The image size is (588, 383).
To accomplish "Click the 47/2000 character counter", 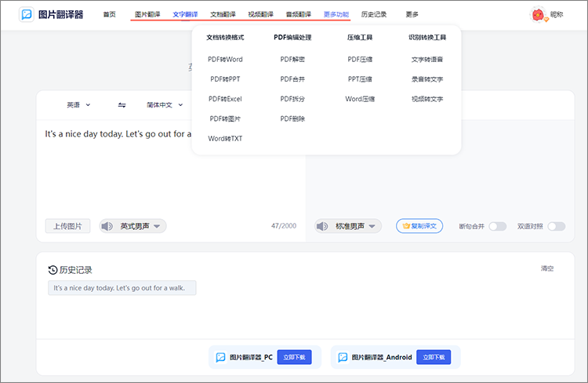I will pos(284,226).
